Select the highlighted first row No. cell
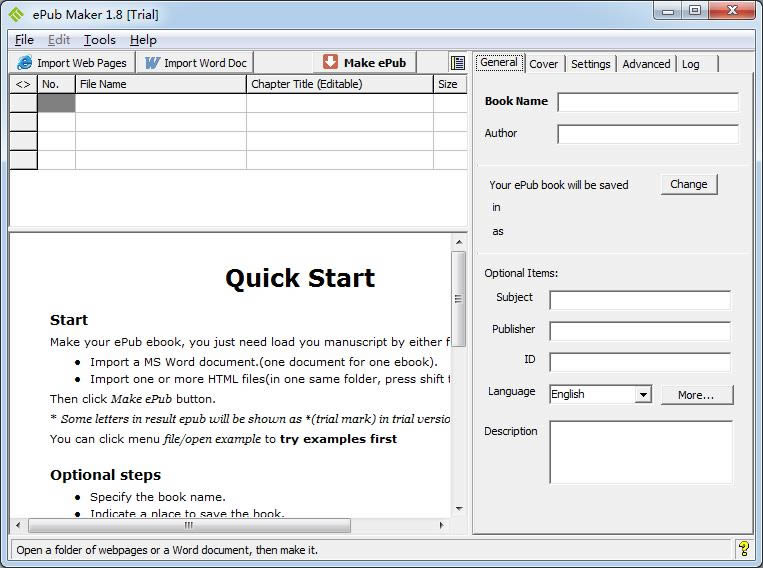763x568 pixels. [x=56, y=103]
